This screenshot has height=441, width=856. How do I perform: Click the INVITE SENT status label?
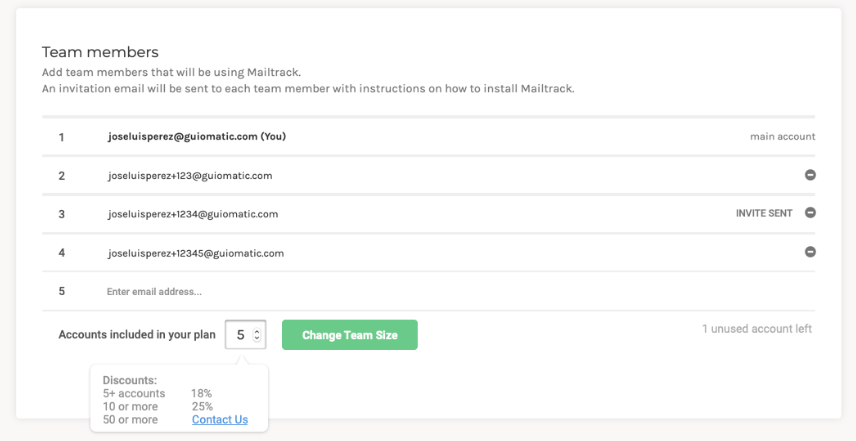(x=764, y=214)
